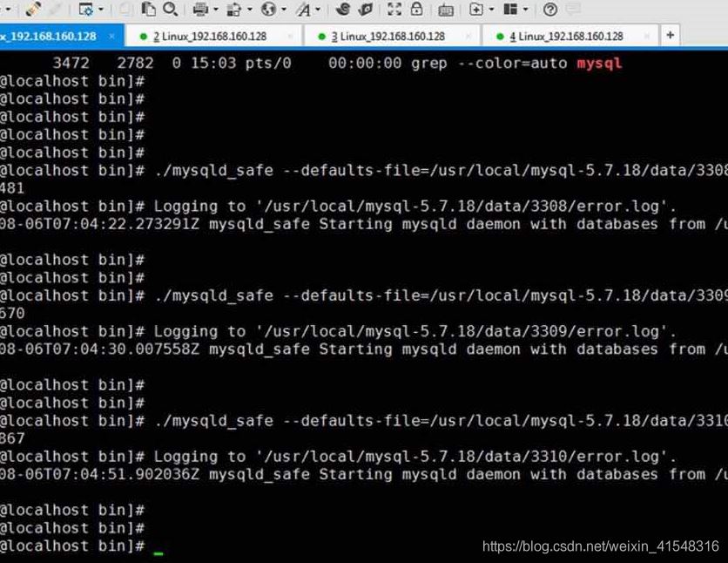Viewport: 728px width, 563px height.
Task: Open the Help question mark icon
Action: click(x=549, y=10)
